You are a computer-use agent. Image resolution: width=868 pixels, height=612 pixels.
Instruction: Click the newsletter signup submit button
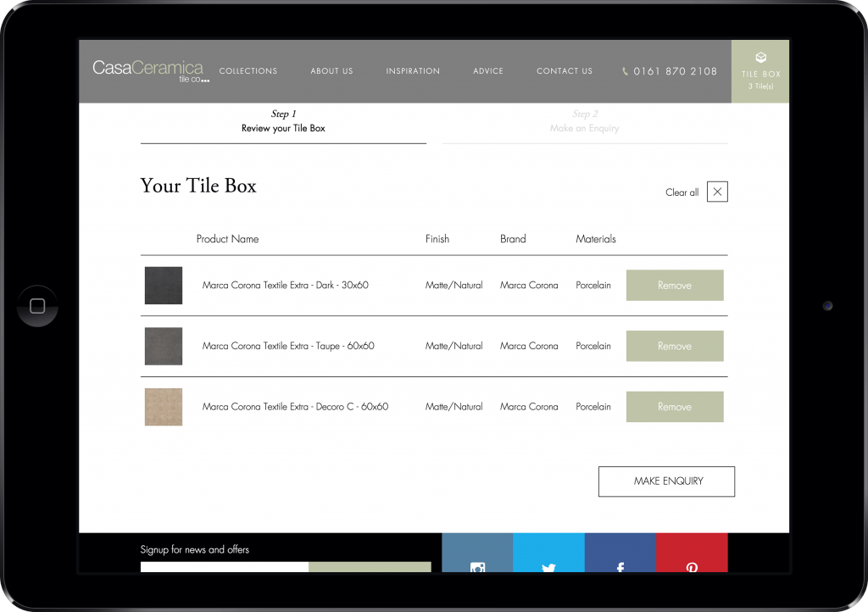click(370, 567)
